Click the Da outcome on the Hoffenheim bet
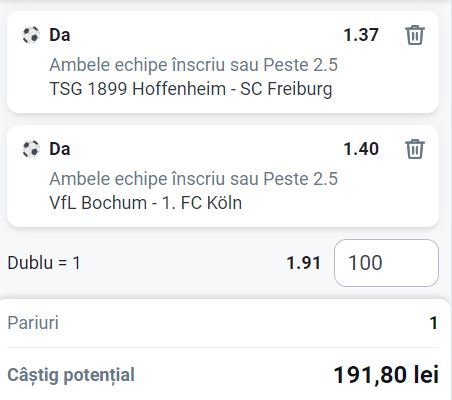 pyautogui.click(x=60, y=35)
